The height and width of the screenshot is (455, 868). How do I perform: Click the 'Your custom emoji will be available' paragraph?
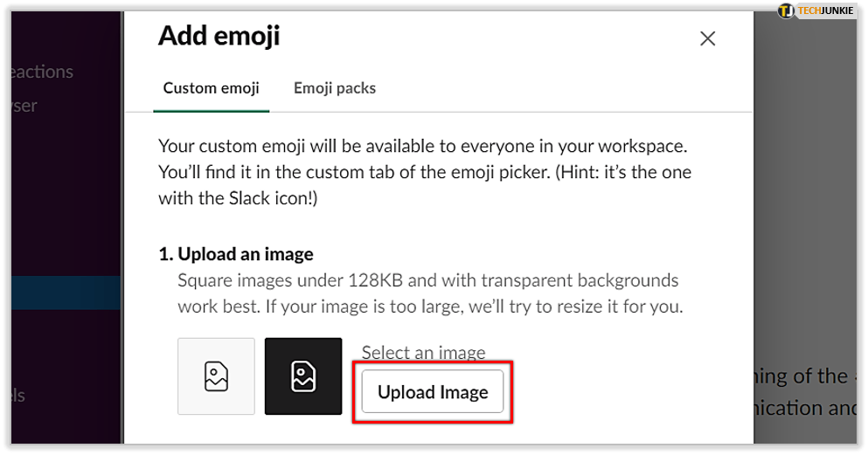(x=420, y=145)
